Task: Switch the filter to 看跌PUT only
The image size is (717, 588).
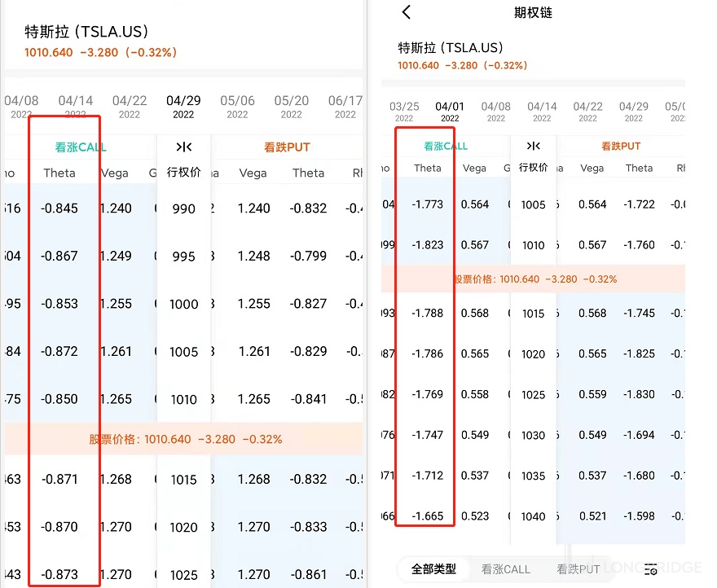Action: click(578, 569)
